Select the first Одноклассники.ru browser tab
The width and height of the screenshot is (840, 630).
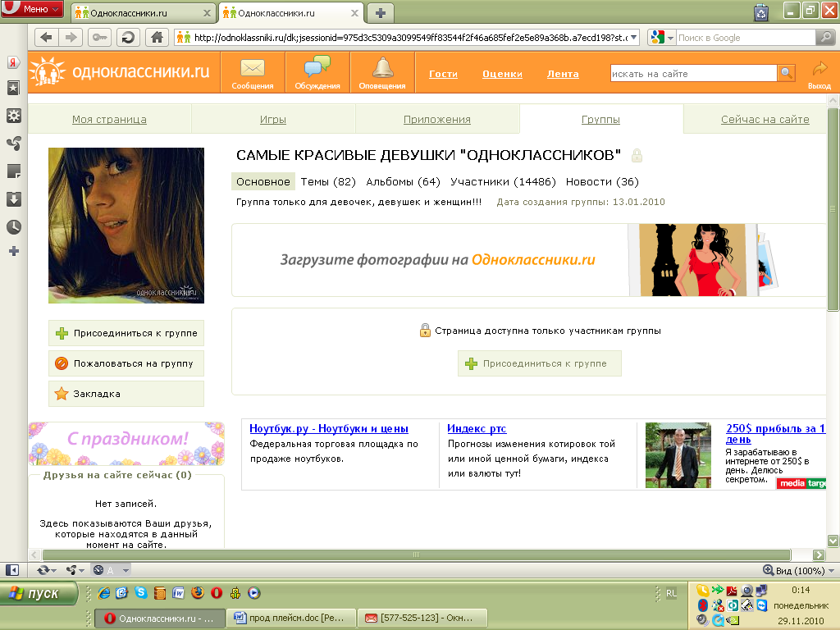pos(144,13)
